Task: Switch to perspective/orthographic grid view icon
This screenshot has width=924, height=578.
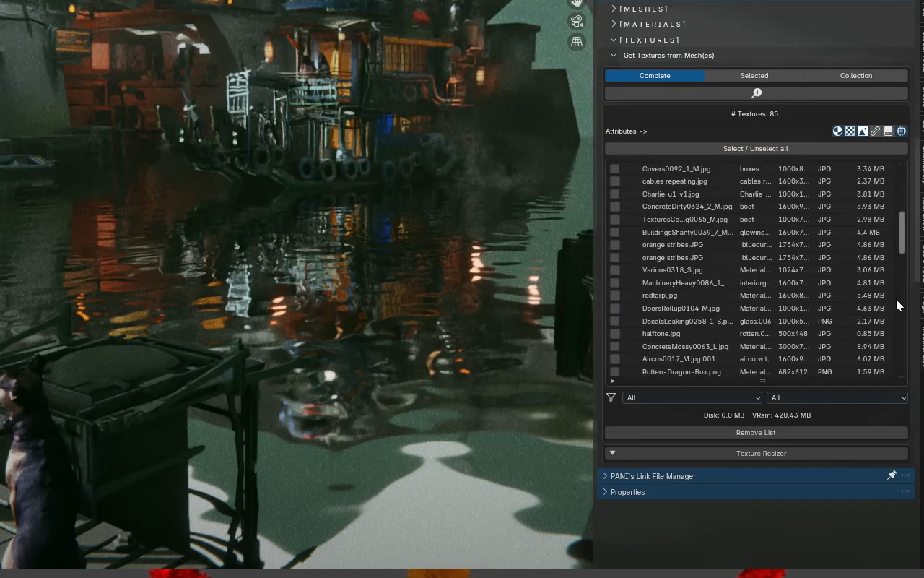Action: click(x=577, y=42)
